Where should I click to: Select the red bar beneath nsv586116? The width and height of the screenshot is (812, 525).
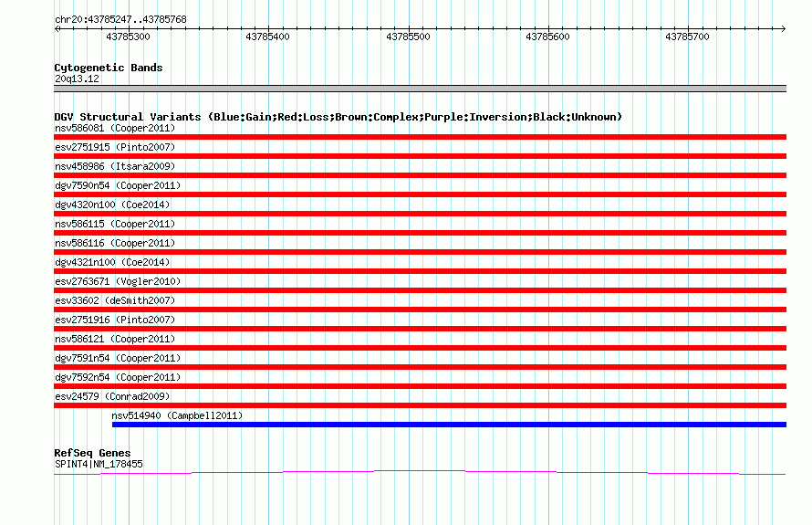tap(420, 252)
